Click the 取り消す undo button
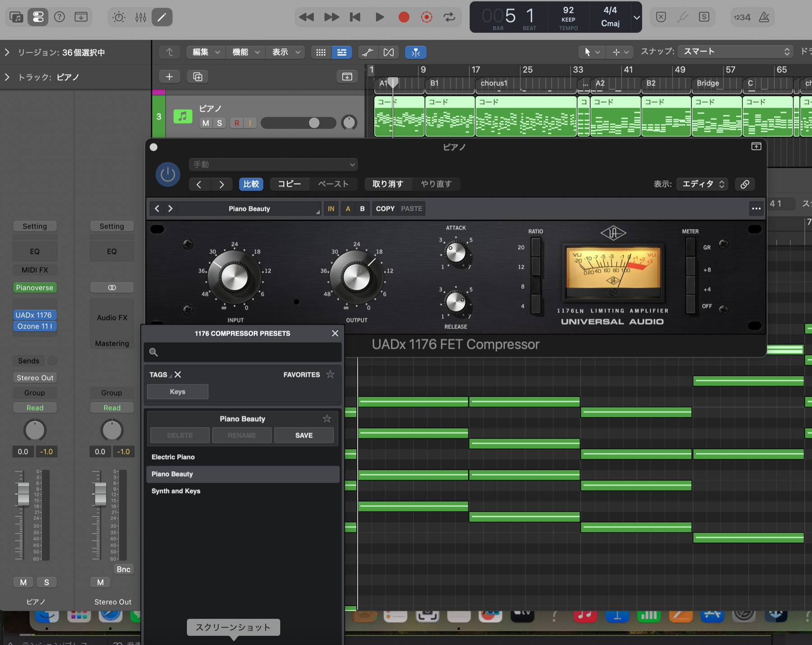The image size is (812, 645). (x=388, y=184)
